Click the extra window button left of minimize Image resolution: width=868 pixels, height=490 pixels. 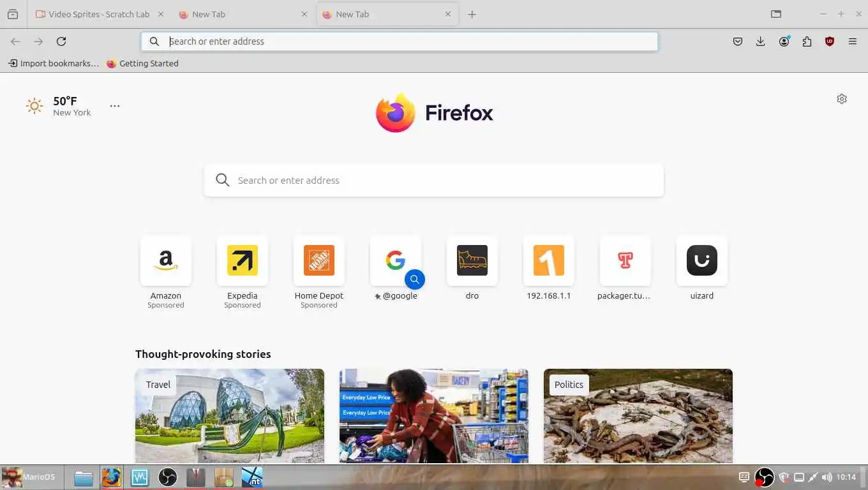pos(776,14)
